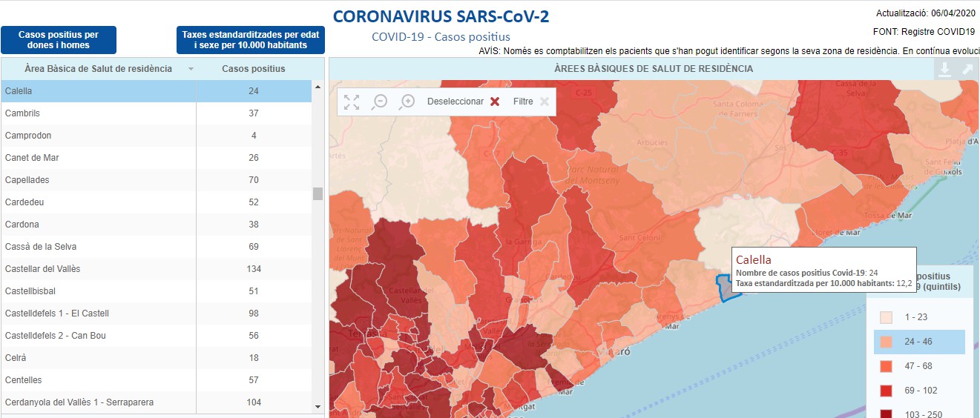
Task: Expand the map panel with arrow icon
Action: (967, 69)
